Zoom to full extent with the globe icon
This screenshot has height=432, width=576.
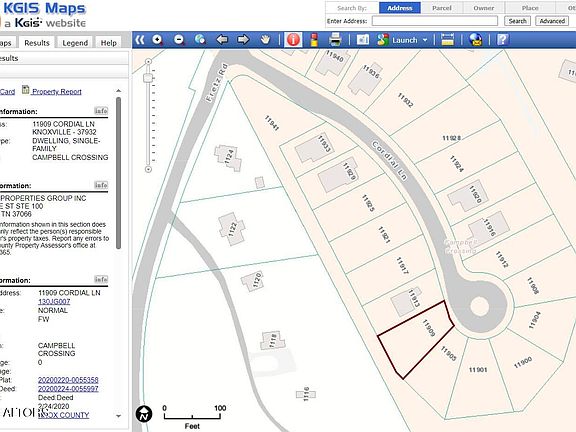(x=200, y=40)
